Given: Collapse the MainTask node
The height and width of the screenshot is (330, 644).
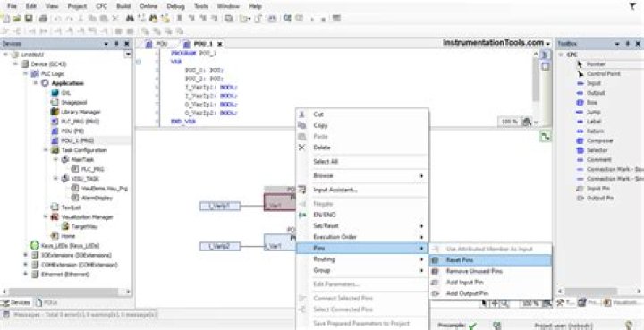Looking at the screenshot, I should pyautogui.click(x=55, y=160).
